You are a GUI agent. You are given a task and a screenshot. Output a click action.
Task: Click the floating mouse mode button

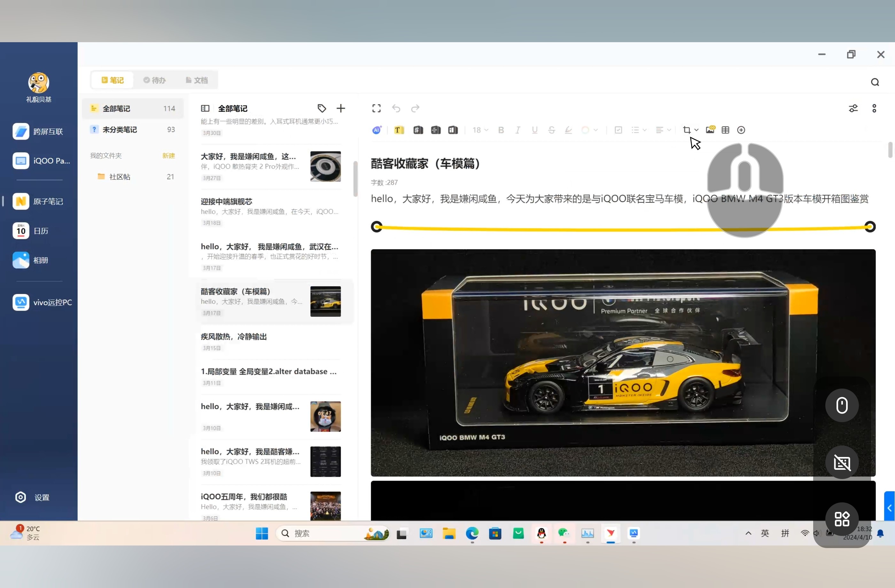tap(842, 406)
